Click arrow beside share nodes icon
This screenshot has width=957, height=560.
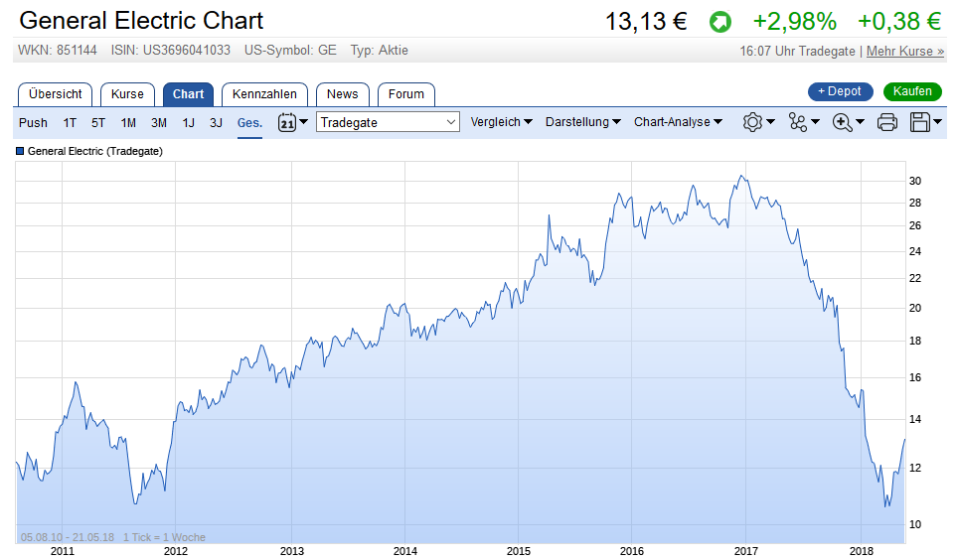point(815,122)
